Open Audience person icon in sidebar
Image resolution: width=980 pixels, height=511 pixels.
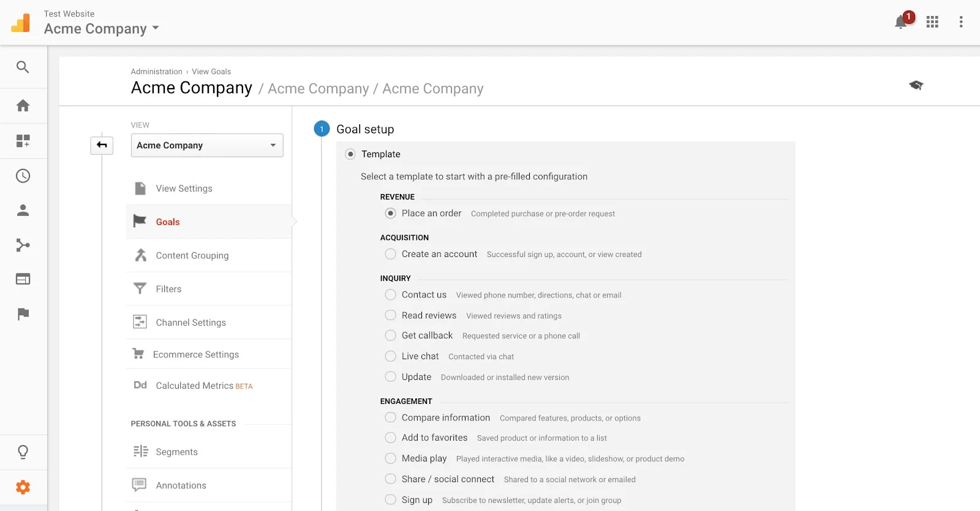23,211
